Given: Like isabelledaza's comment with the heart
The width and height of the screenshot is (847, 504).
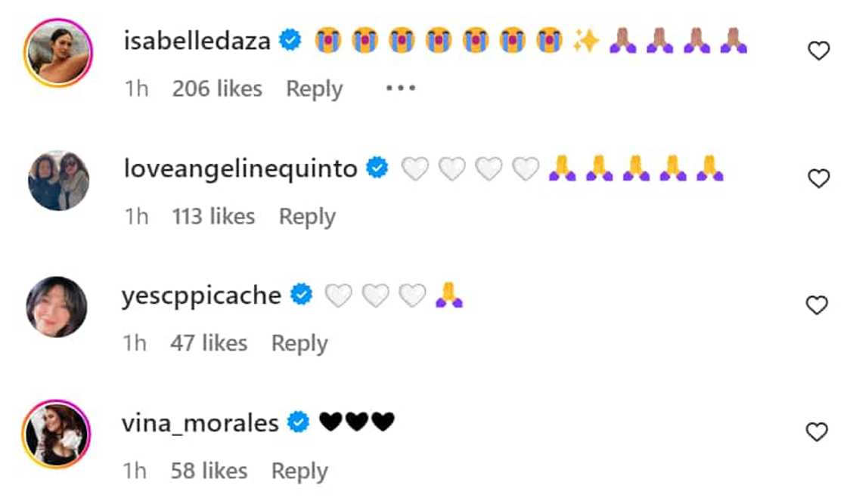Looking at the screenshot, I should tap(818, 51).
